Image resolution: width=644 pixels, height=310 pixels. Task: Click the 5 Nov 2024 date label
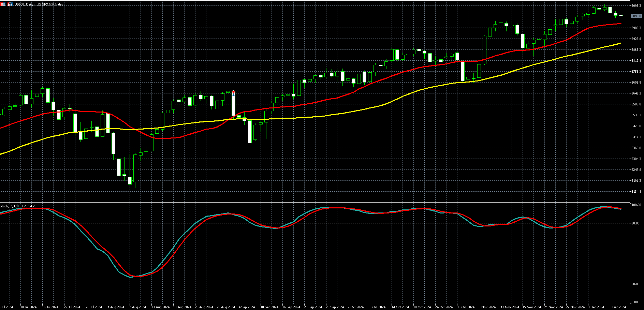(487, 307)
